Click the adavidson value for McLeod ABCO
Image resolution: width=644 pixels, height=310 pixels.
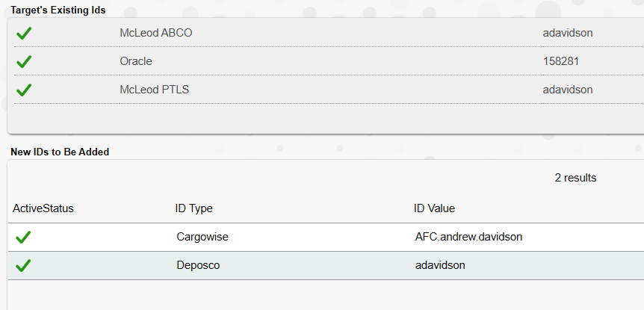coord(568,33)
